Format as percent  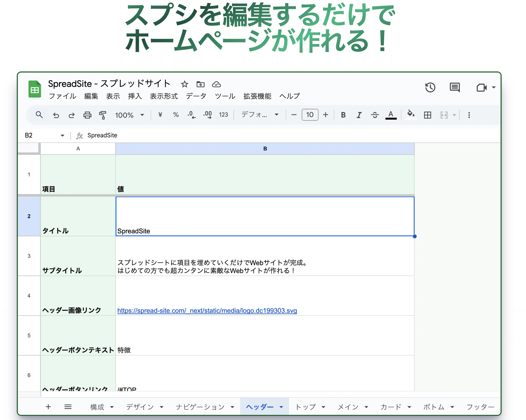[x=176, y=115]
